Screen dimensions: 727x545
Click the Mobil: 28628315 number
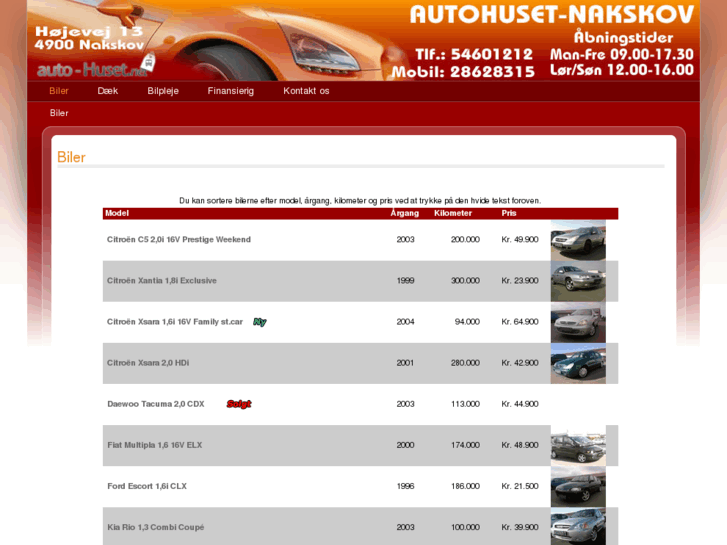pos(463,72)
